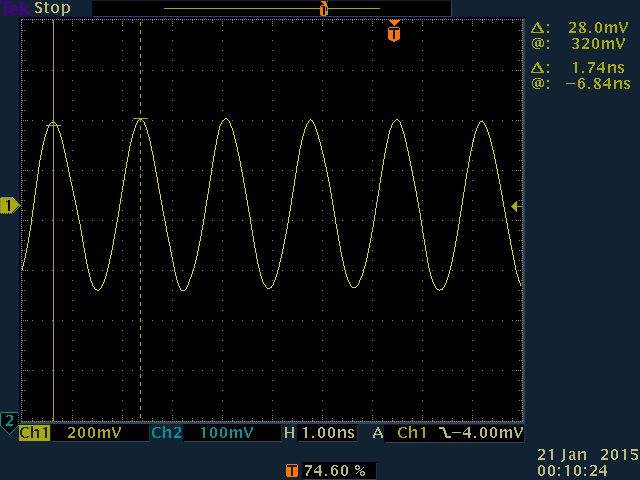640x480 pixels.
Task: Click the trigger level arrow on right edge
Action: coord(515,206)
